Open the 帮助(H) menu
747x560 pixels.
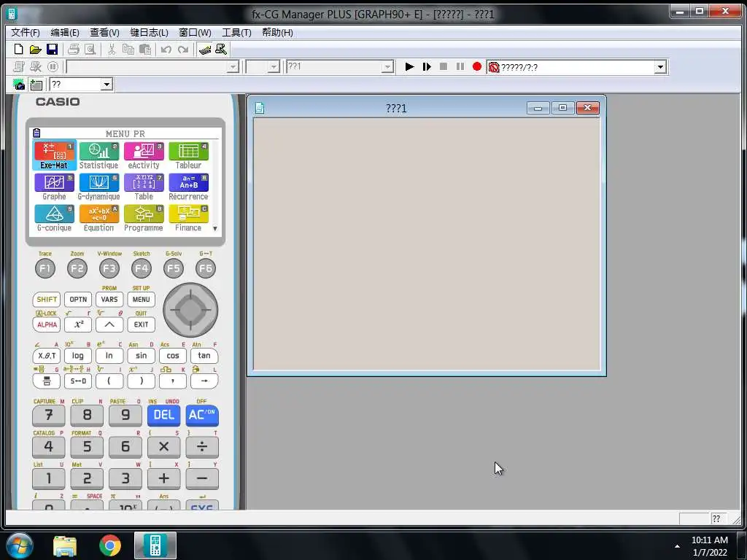tap(277, 32)
